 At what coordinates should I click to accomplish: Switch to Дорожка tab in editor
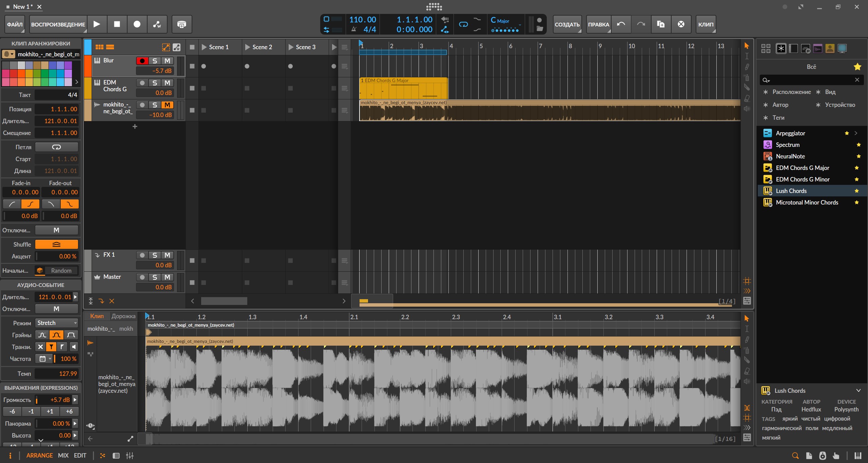coord(123,316)
